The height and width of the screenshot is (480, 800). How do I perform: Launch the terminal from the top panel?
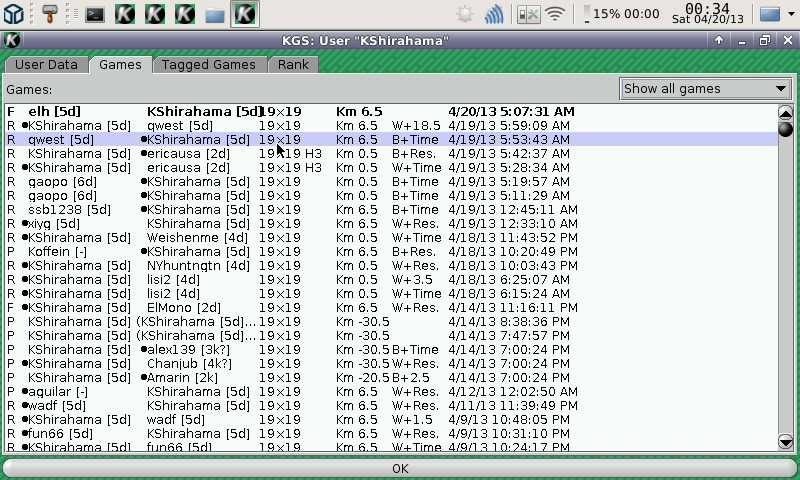[95, 14]
